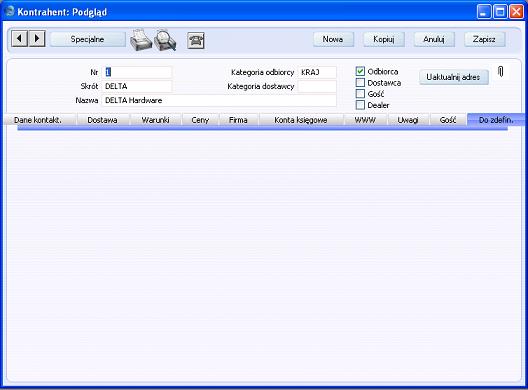
Task: Click the empty Kategoria dostawcy field
Action: pos(317,86)
